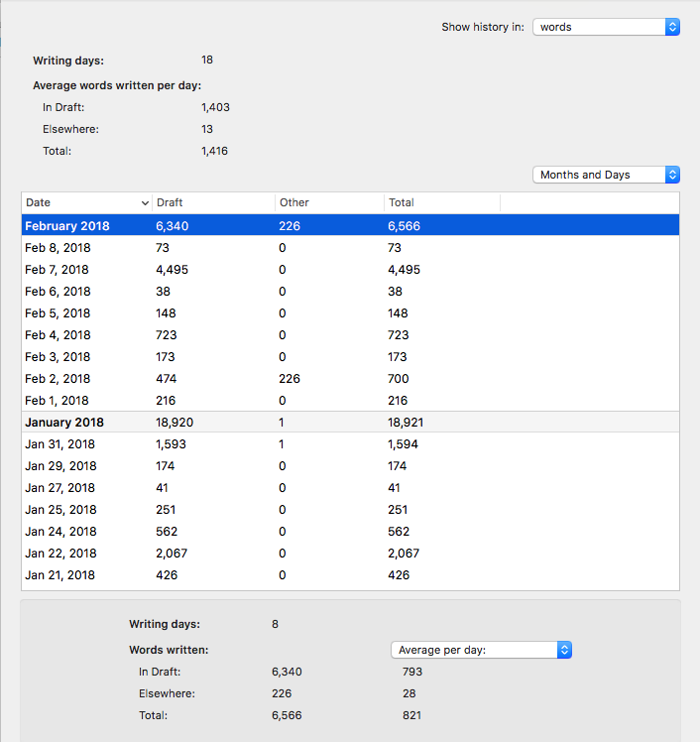Sort by the Draft column header
The width and height of the screenshot is (700, 742).
tap(214, 202)
